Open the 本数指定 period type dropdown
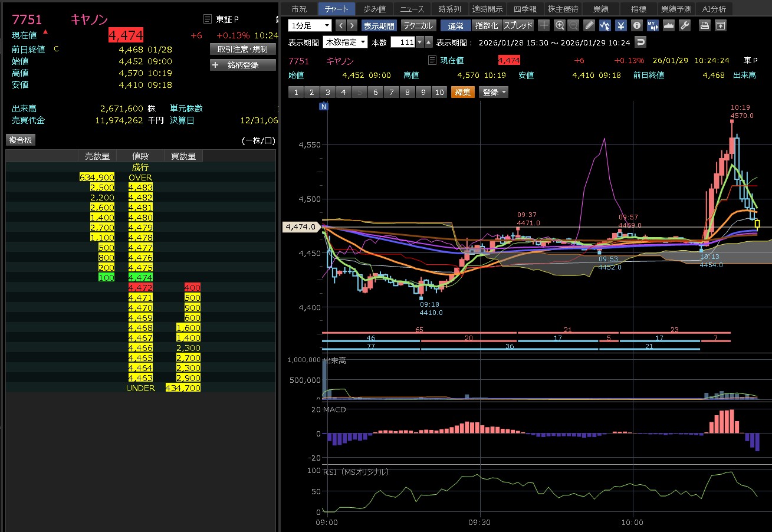The image size is (772, 532). [346, 42]
